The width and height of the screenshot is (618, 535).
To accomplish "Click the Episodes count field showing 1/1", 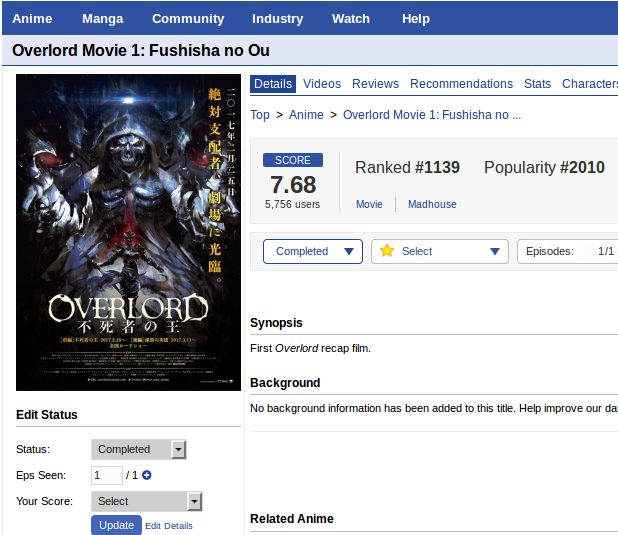I will [x=597, y=251].
